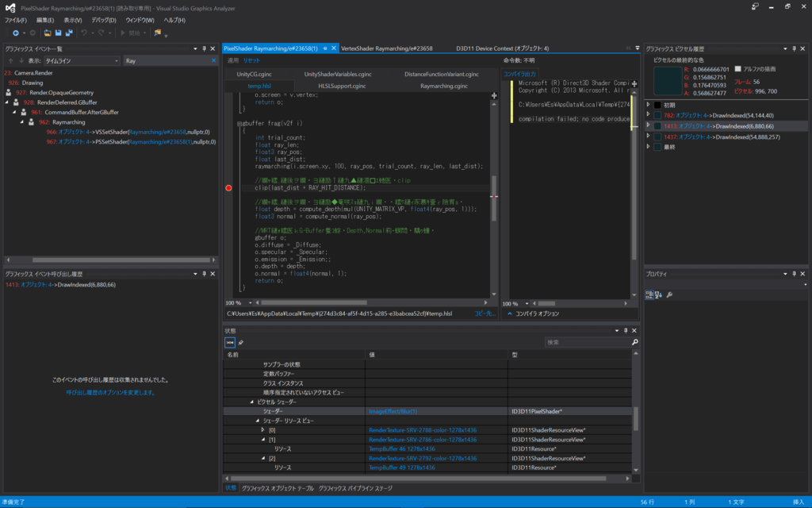Clear the Ray filter with the X icon
The width and height of the screenshot is (812, 508).
213,60
